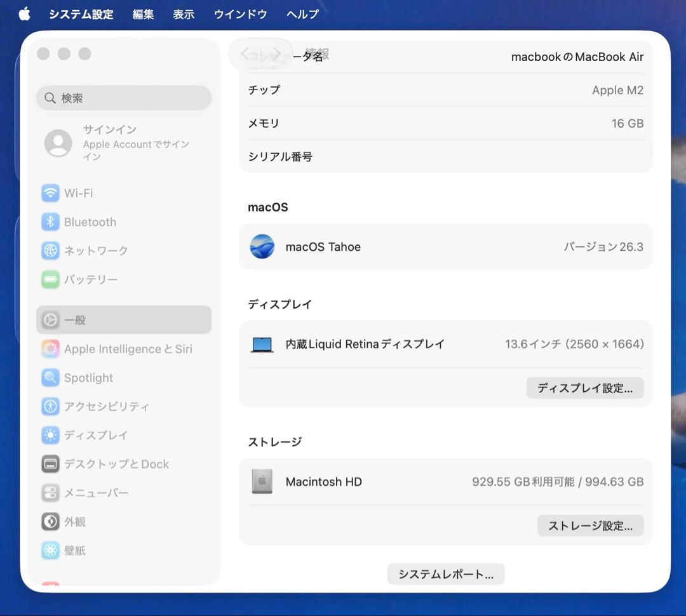Open the Wi-Fi settings from the sidebar

[x=51, y=193]
